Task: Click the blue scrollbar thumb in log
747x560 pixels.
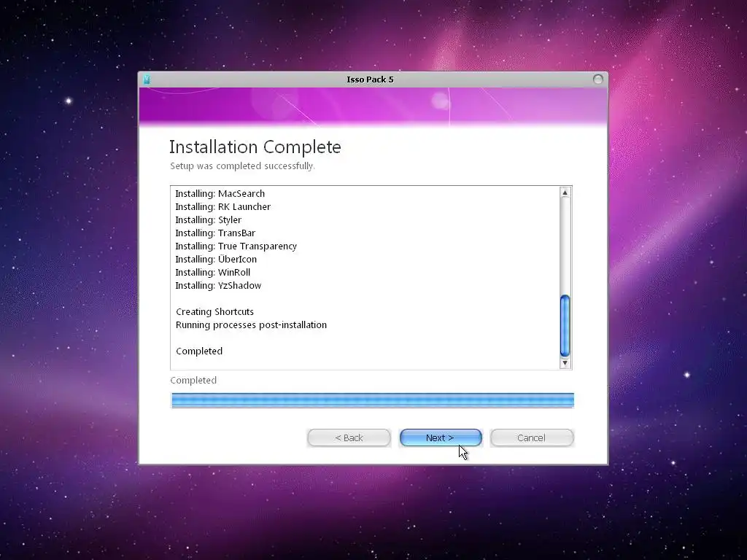Action: click(565, 326)
